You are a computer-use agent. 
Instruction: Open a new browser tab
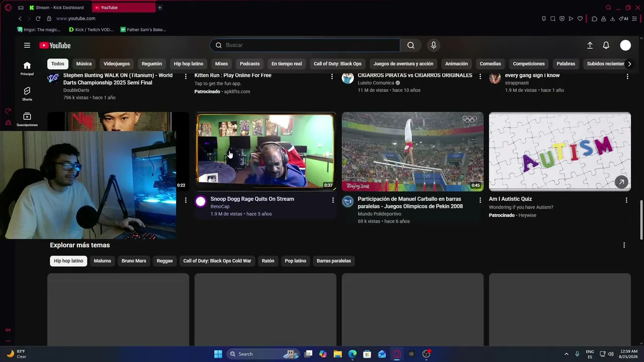point(159,8)
